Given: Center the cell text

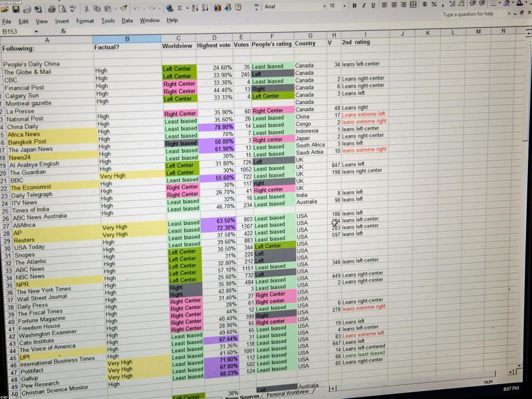Looking at the screenshot, I should coord(394,5).
